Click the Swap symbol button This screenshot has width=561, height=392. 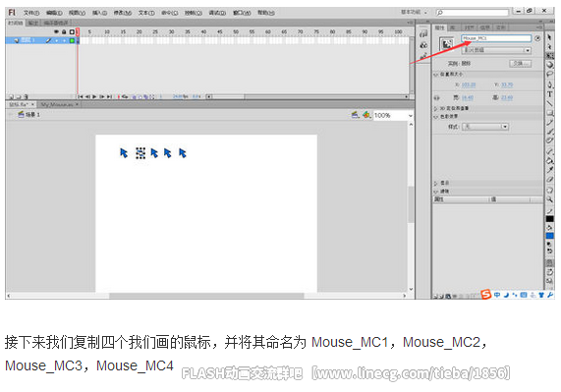coord(520,64)
